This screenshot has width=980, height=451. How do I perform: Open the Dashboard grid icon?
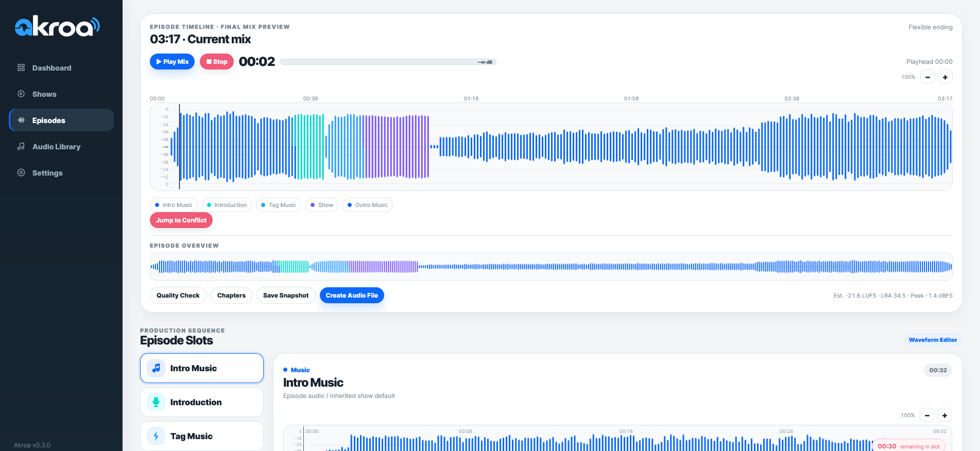coord(21,67)
